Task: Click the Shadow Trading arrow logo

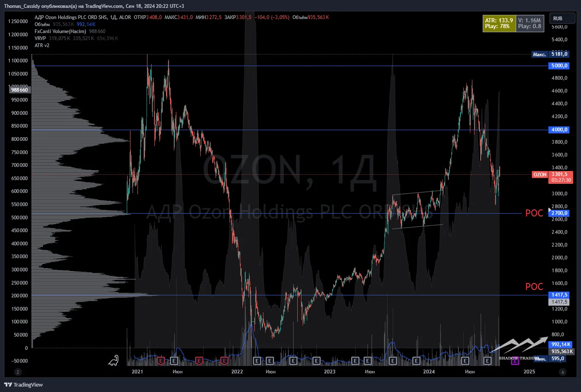Action: 519,348
